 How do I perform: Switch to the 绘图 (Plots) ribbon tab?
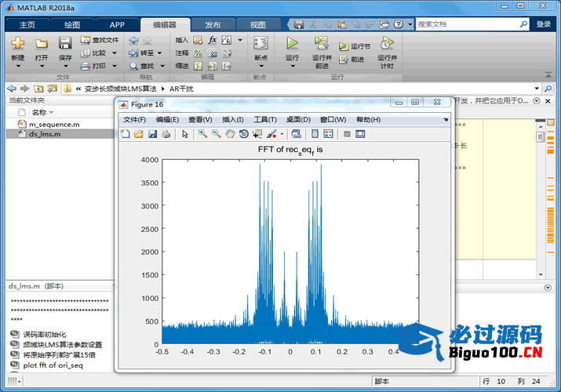[72, 24]
